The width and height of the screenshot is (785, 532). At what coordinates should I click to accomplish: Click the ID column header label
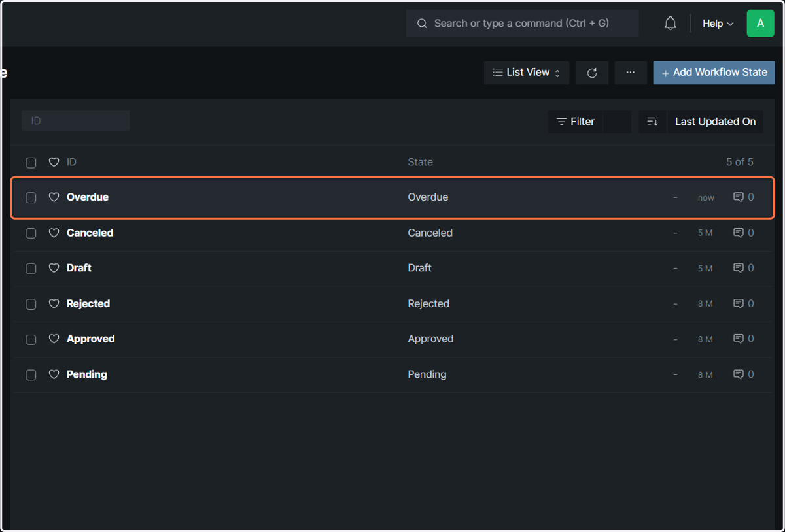tap(71, 162)
